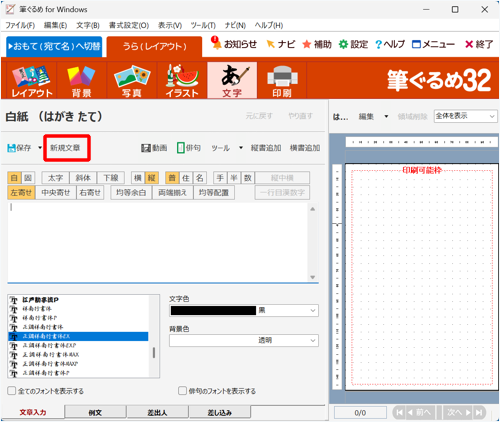Switch to 縦 vertical writing
Screen dimensions: 500x422
[152, 178]
